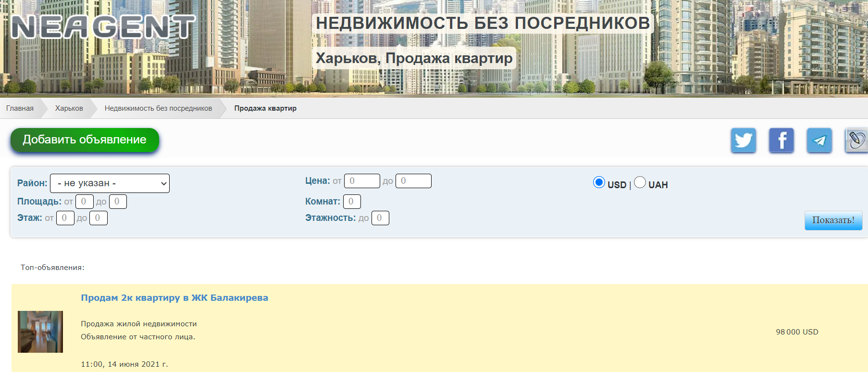Click heading Харьков, Продажа квартир
Viewport: 868px width, 372px height.
[414, 58]
